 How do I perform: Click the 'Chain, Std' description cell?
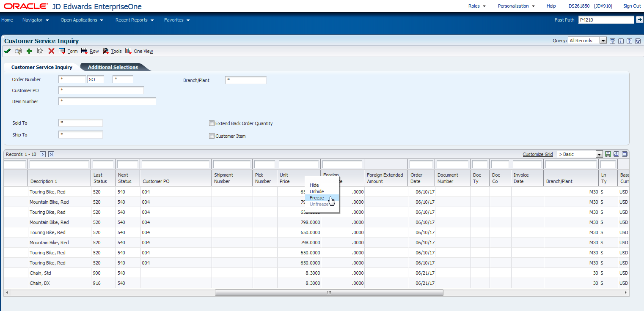59,273
